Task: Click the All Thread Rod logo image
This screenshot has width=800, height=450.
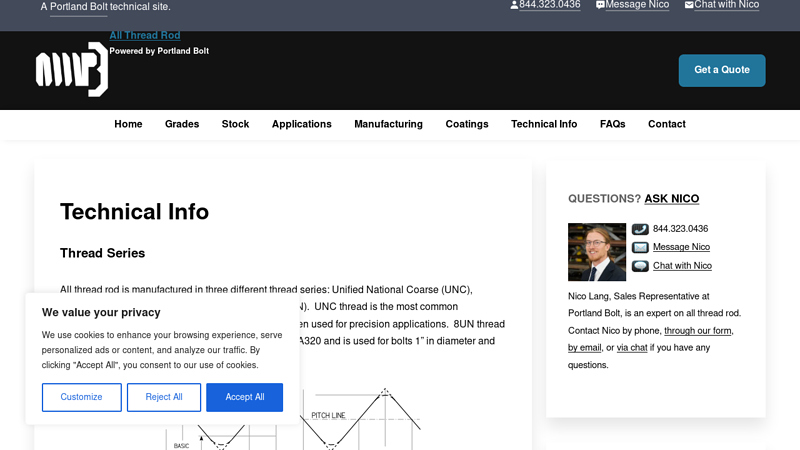Action: (x=72, y=69)
